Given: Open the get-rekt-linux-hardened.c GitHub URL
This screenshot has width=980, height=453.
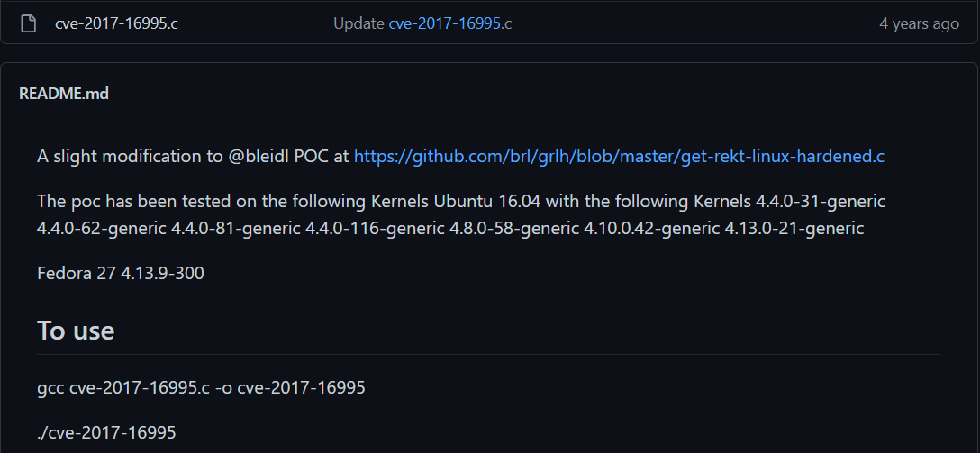Looking at the screenshot, I should (x=619, y=156).
